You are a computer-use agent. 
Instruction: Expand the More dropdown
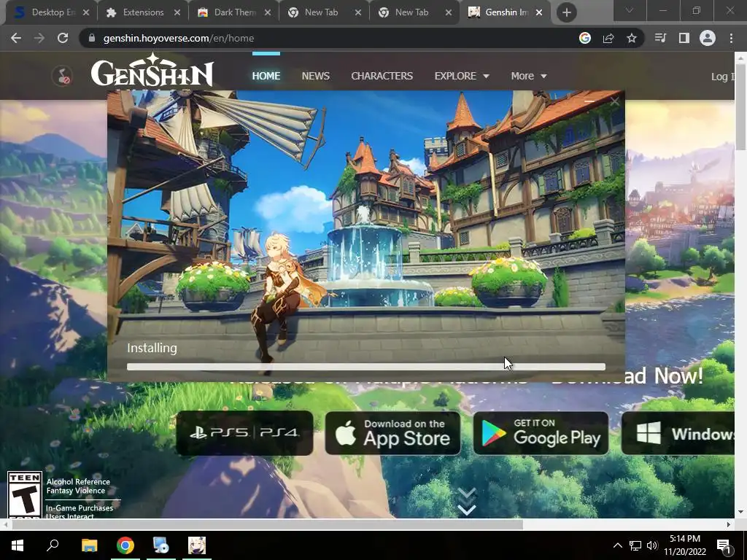tap(528, 76)
